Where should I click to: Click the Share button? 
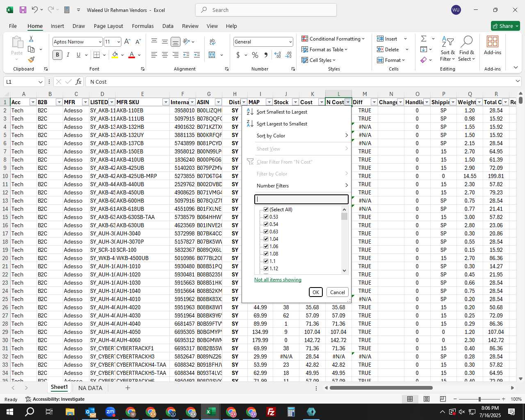505,26
